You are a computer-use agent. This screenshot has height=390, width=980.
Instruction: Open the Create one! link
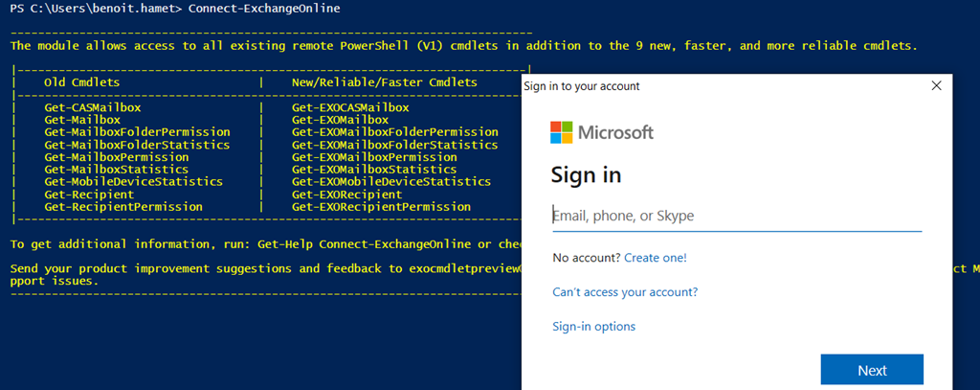point(655,258)
